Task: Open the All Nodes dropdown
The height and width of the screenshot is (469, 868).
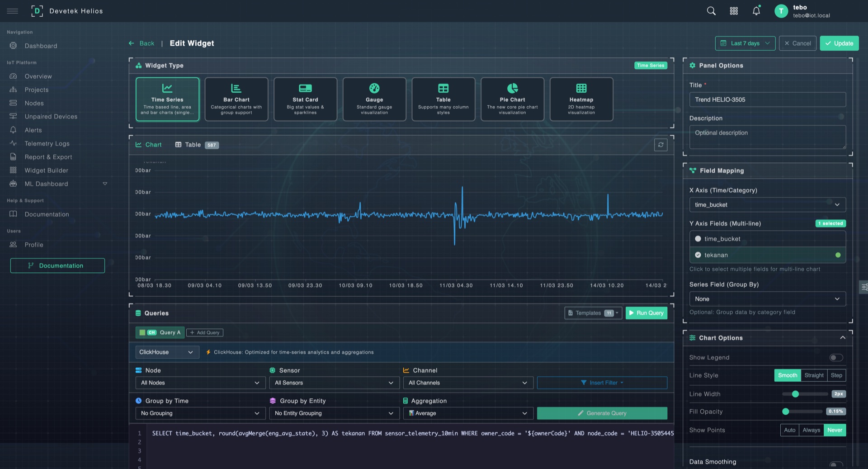Action: [200, 383]
